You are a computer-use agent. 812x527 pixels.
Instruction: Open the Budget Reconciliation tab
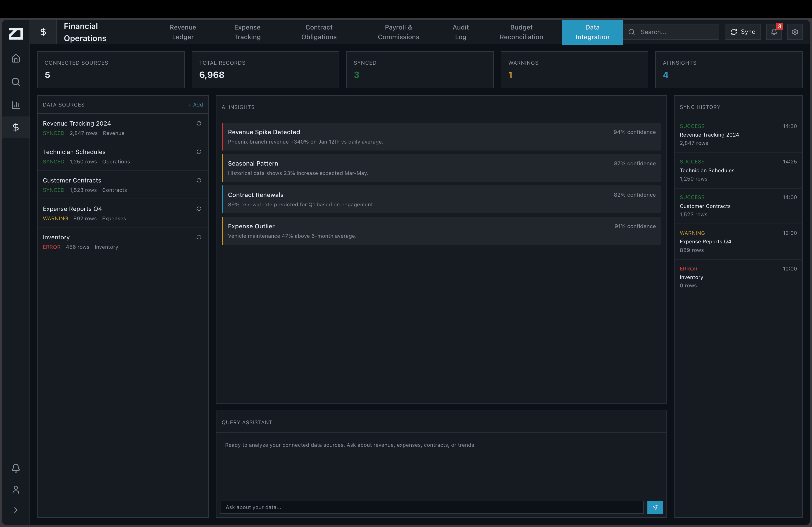pyautogui.click(x=521, y=32)
